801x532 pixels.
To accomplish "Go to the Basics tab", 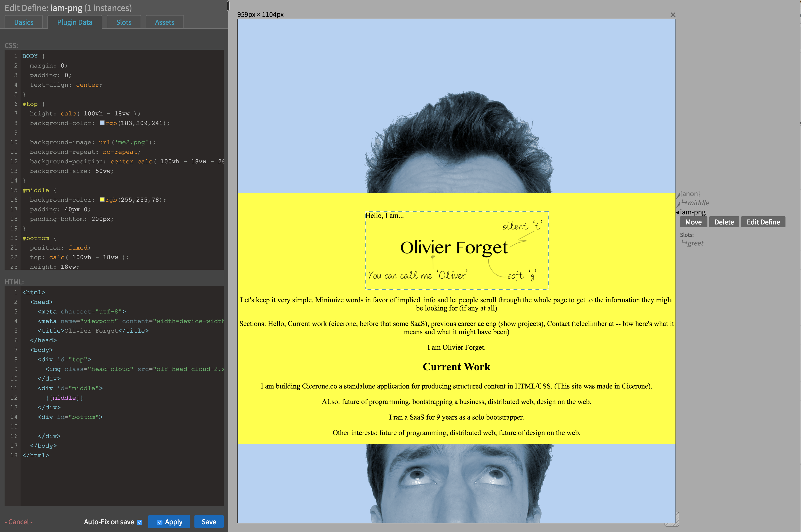I will pyautogui.click(x=24, y=22).
